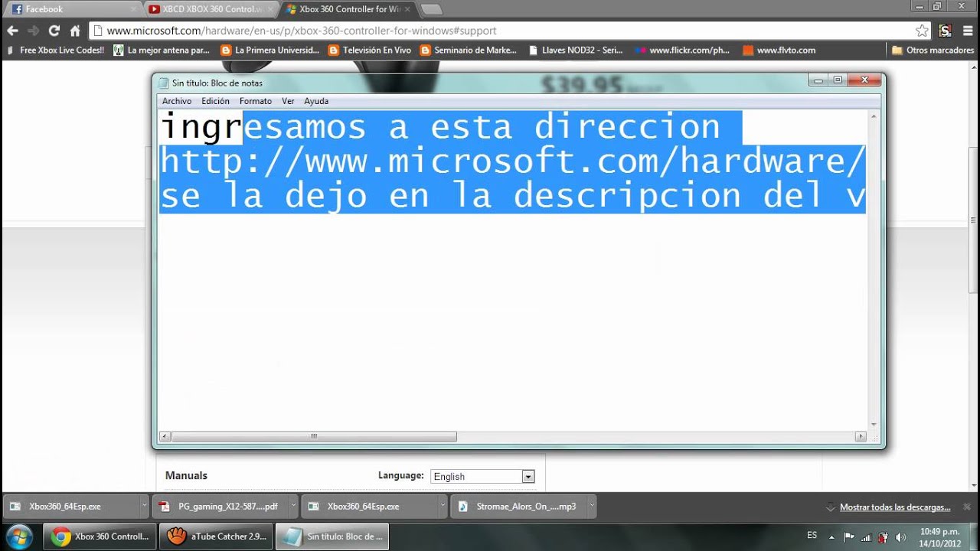Open Notepad's Ver menu

pyautogui.click(x=288, y=101)
